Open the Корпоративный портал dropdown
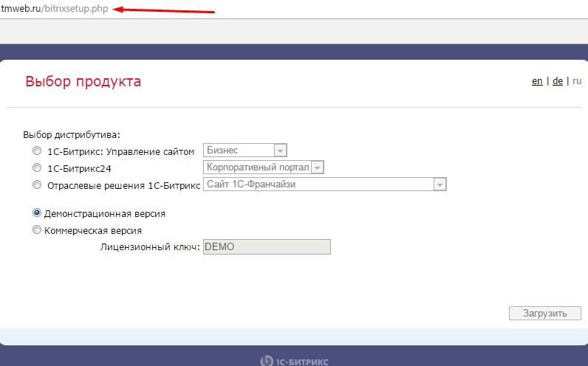588x366 pixels. coord(263,167)
